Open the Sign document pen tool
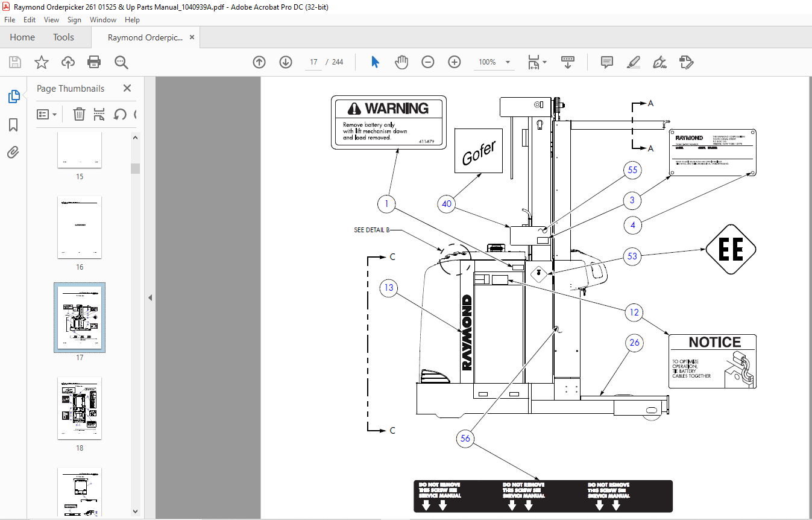Viewport: 812px width, 520px height. tap(660, 62)
